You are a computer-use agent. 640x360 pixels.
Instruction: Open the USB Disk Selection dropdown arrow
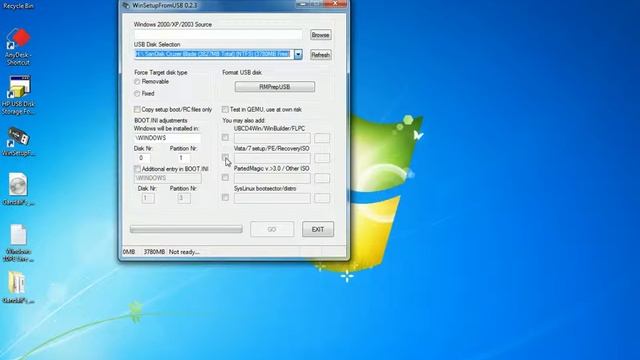click(298, 54)
